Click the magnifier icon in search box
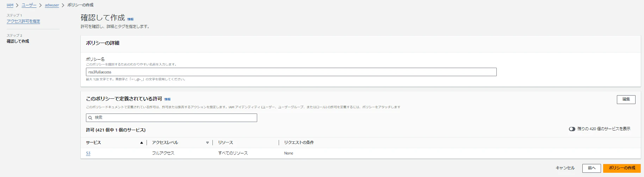Screen dimensions: 644x177 90,118
